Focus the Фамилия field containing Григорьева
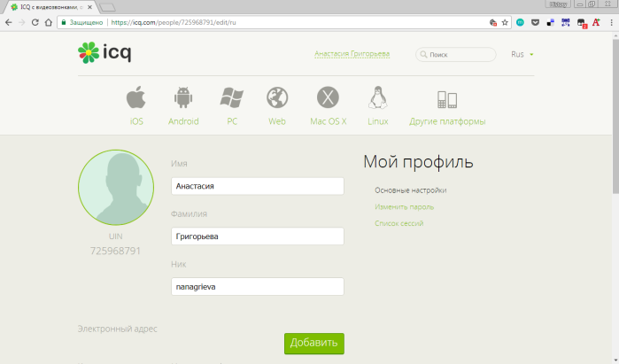The image size is (619, 364). pos(258,236)
